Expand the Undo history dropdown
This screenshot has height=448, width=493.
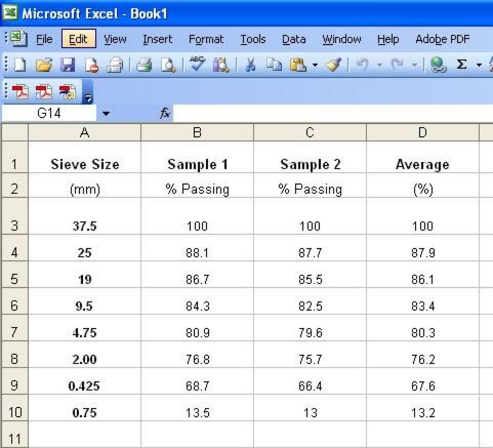[x=380, y=65]
